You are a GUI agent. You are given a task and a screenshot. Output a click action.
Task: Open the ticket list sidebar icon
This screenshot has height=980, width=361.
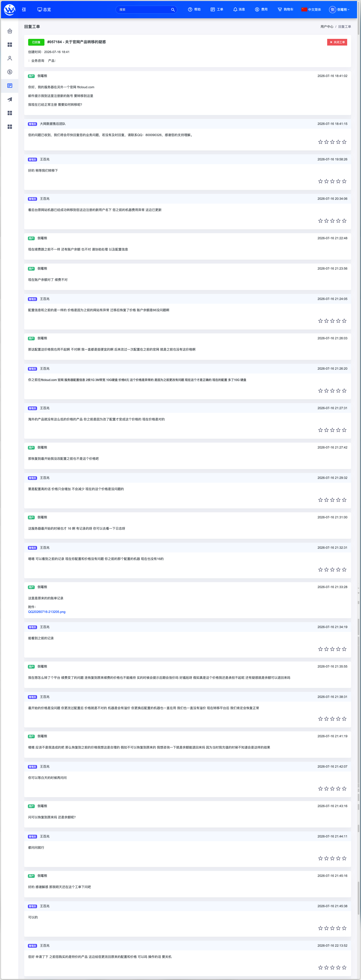pos(10,86)
